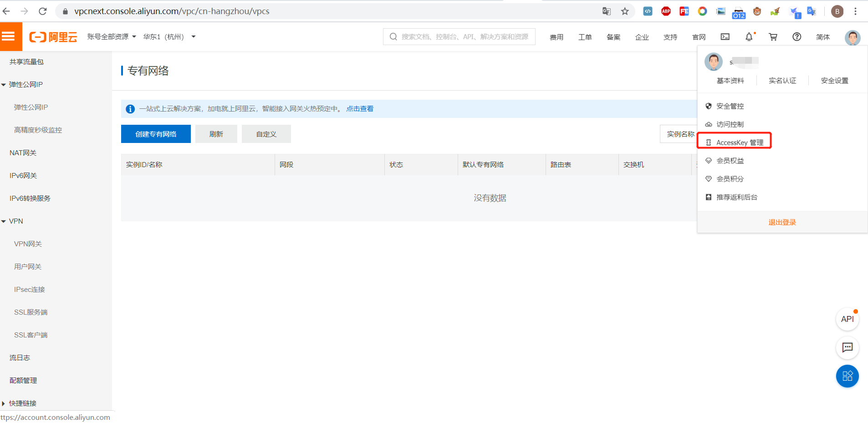Image resolution: width=868 pixels, height=423 pixels.
Task: Collapse the VPN section in the sidebar
Action: pyautogui.click(x=16, y=221)
